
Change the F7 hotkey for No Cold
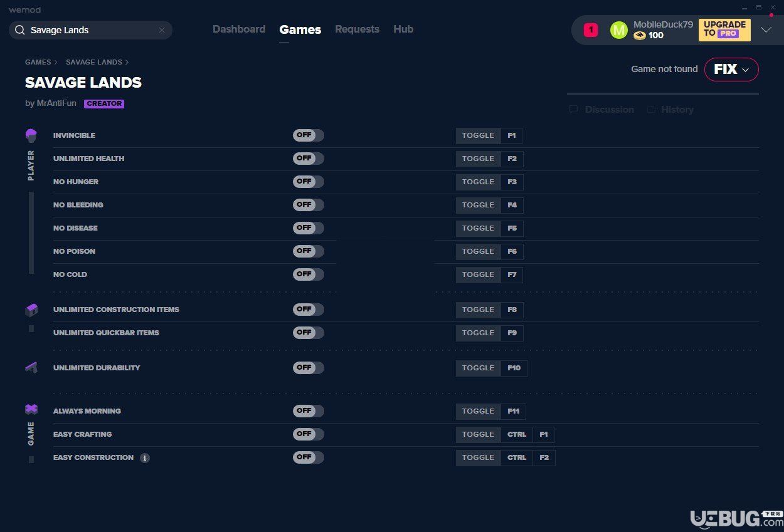click(x=512, y=274)
